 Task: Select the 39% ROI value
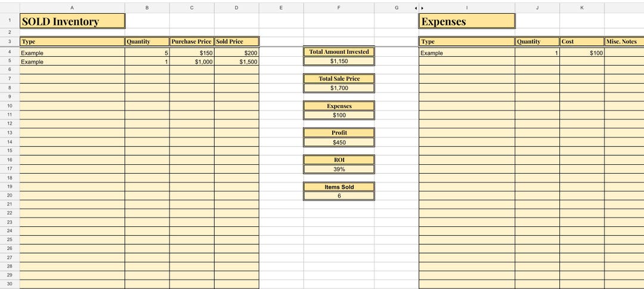coord(339,169)
